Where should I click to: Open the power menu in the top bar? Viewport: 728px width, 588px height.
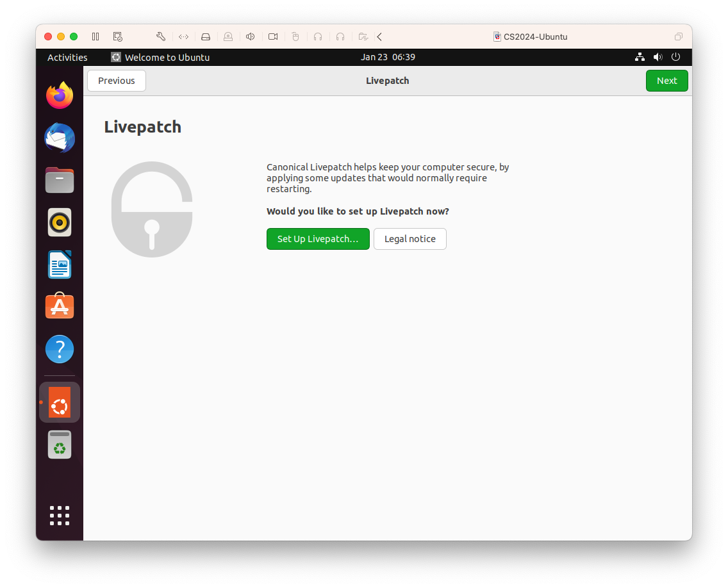click(675, 57)
